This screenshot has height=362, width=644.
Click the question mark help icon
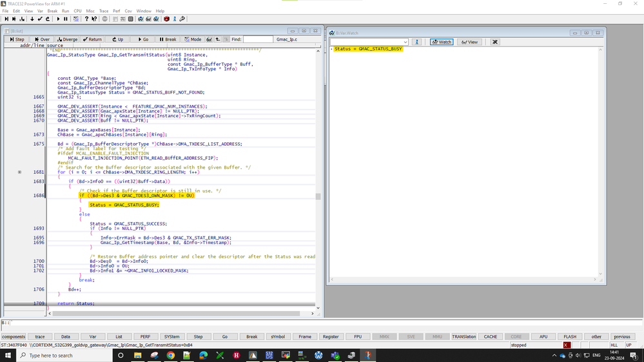(x=86, y=19)
